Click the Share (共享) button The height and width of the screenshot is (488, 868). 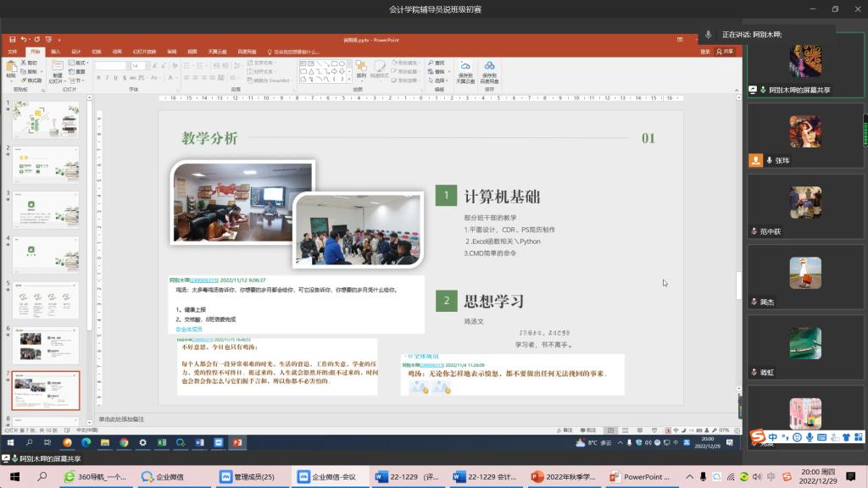(x=726, y=52)
